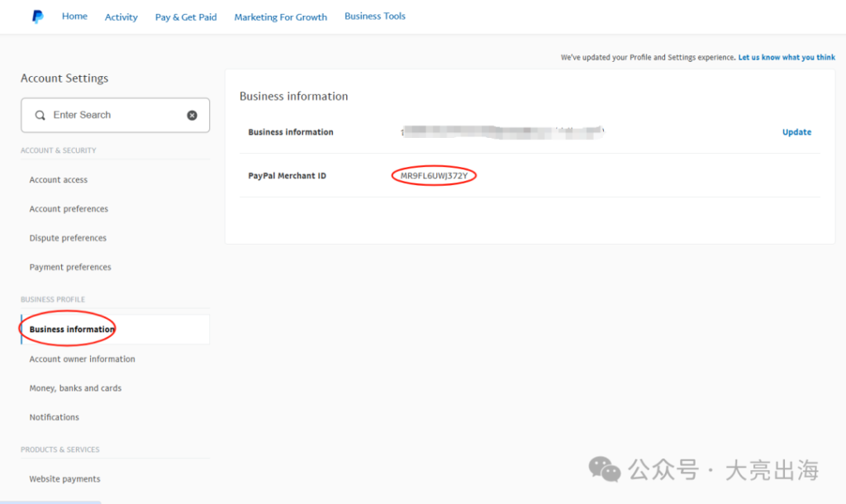Open Notifications settings
The height and width of the screenshot is (504, 846).
(54, 417)
